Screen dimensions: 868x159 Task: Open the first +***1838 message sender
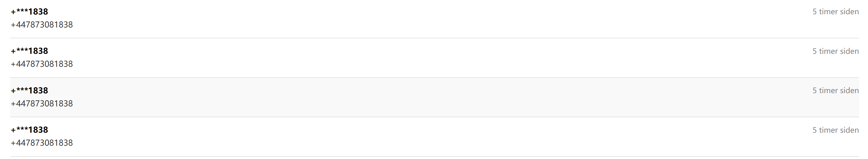tap(30, 12)
